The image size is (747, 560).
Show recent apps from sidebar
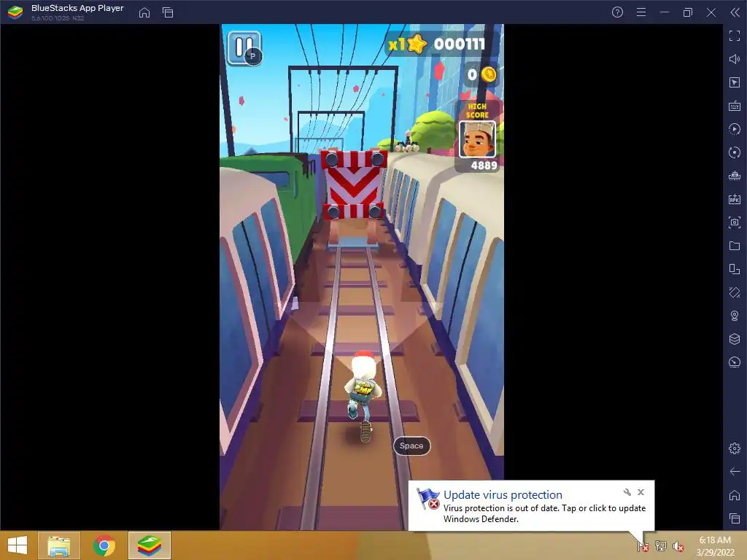[x=735, y=518]
